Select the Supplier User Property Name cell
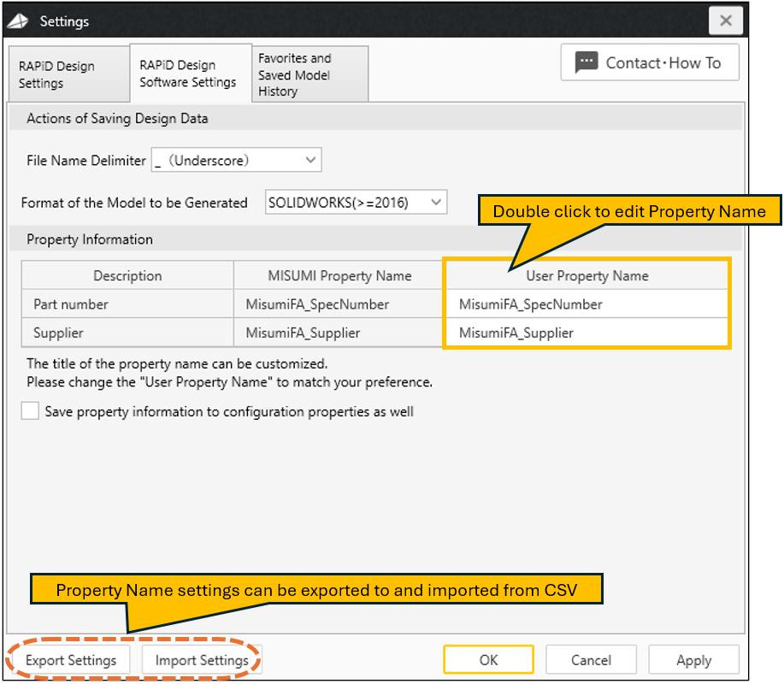Viewport: 784px width, 684px height. tap(587, 333)
